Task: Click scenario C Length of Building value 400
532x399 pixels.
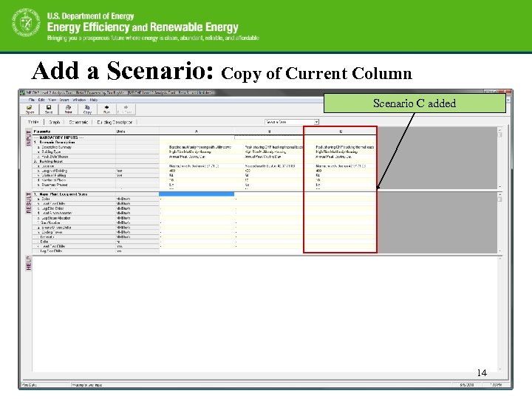Action: tap(318, 171)
